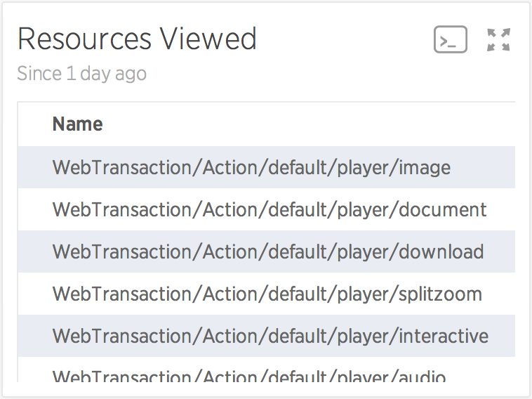The width and height of the screenshot is (532, 399).
Task: Open WebTransaction/Action/default/player/download entry
Action: pyautogui.click(x=268, y=251)
